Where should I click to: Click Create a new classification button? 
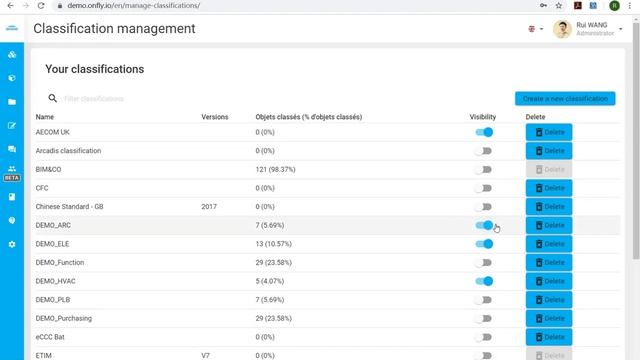[565, 98]
